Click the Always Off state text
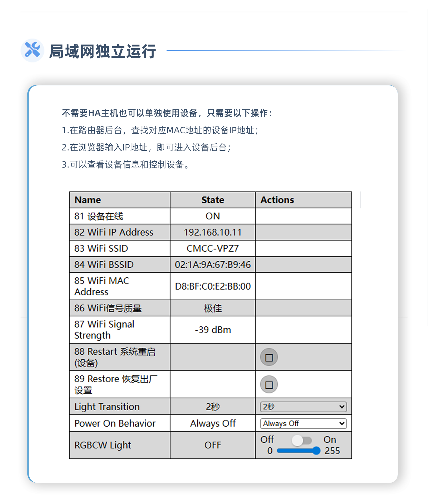Image resolution: width=428 pixels, height=504 pixels. [213, 423]
